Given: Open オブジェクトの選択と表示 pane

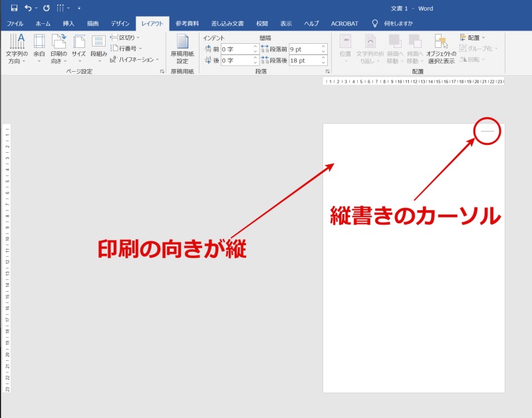Looking at the screenshot, I should tap(441, 49).
